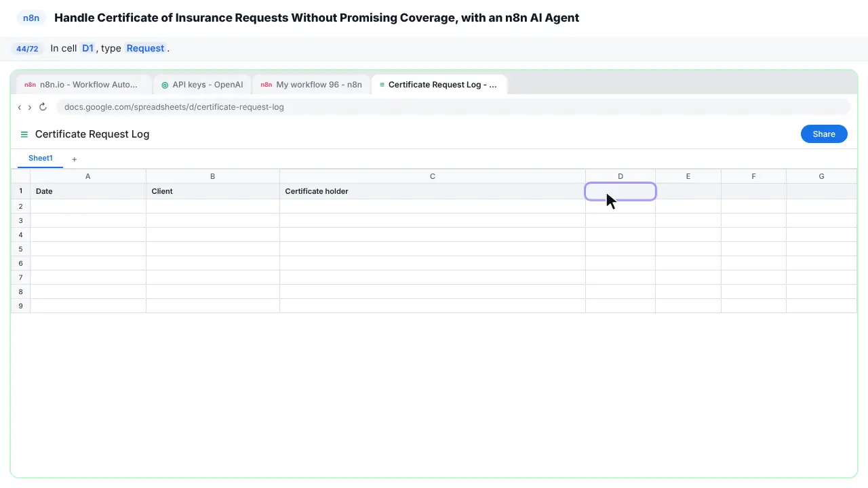
Task: Select row 2 header
Action: 20,206
